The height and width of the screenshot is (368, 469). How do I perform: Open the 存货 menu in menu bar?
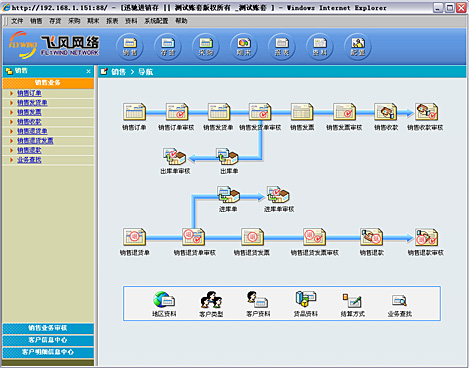click(55, 21)
